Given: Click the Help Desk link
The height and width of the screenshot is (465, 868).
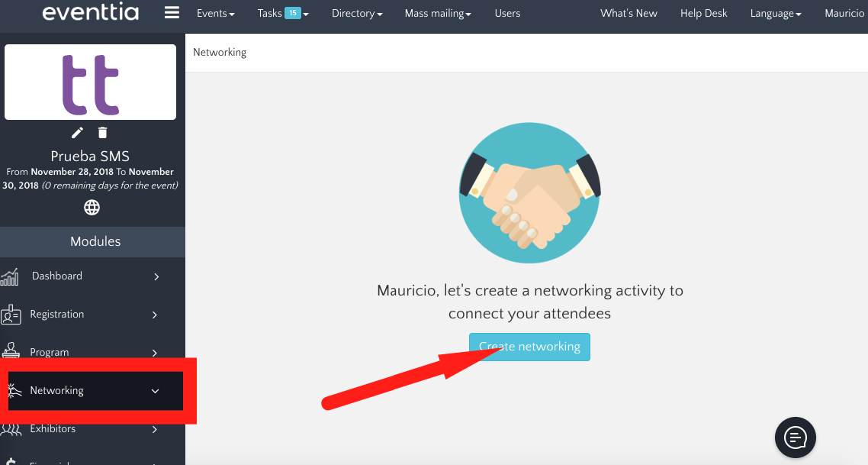Looking at the screenshot, I should 703,13.
